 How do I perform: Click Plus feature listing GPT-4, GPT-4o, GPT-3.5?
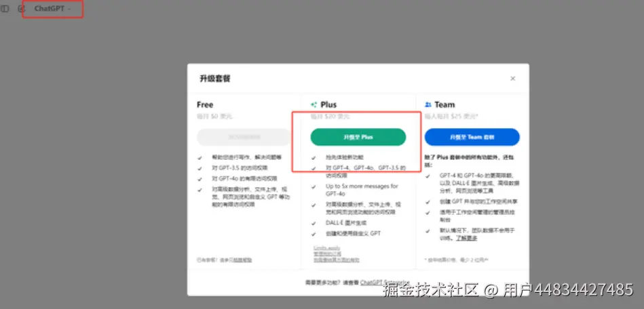pyautogui.click(x=366, y=171)
